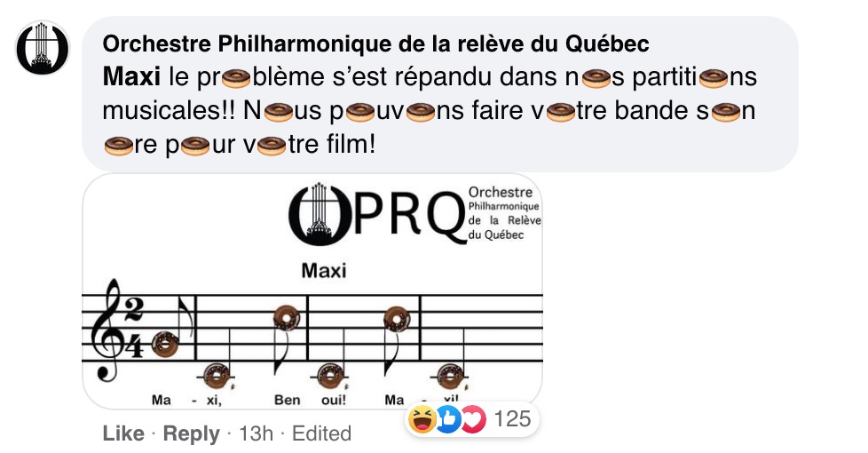Like this comment
This screenshot has width=868, height=453.
click(x=123, y=433)
